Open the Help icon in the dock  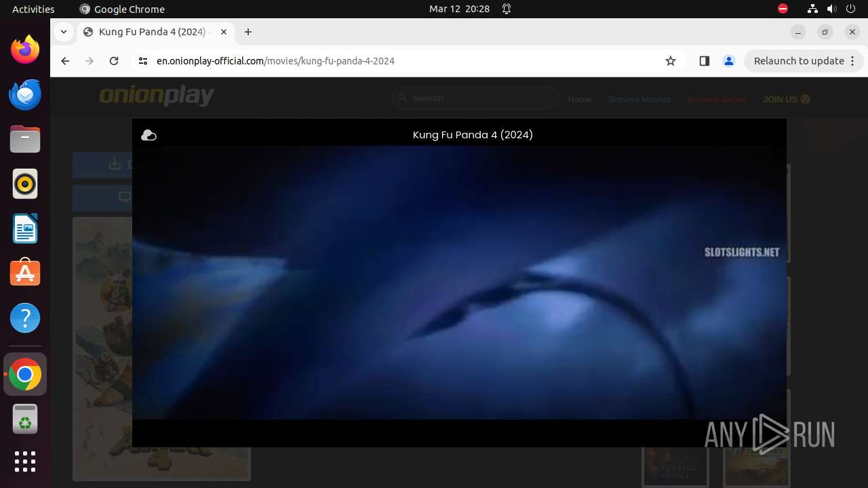[x=25, y=318]
